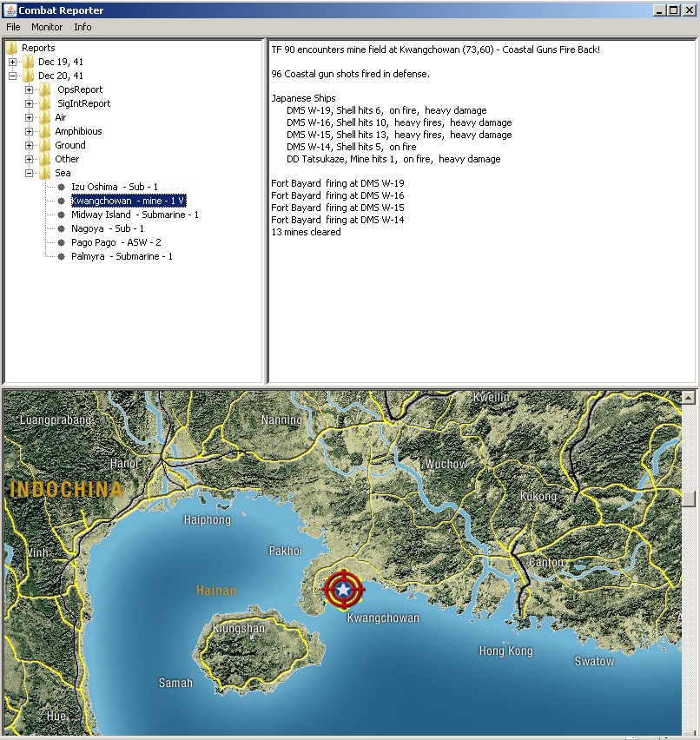This screenshot has width=700, height=740.
Task: Click the SigIntReport folder icon
Action: pos(45,103)
